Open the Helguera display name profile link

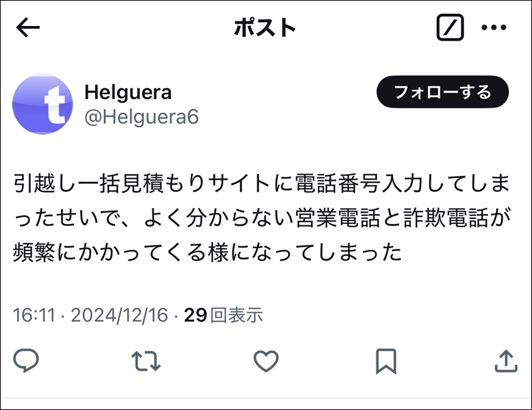(128, 92)
